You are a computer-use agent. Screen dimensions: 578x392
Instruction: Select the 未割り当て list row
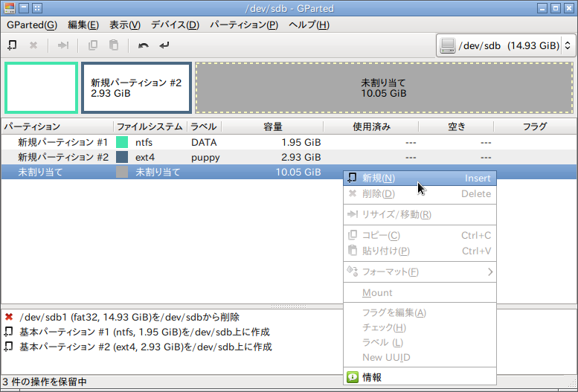(289, 173)
